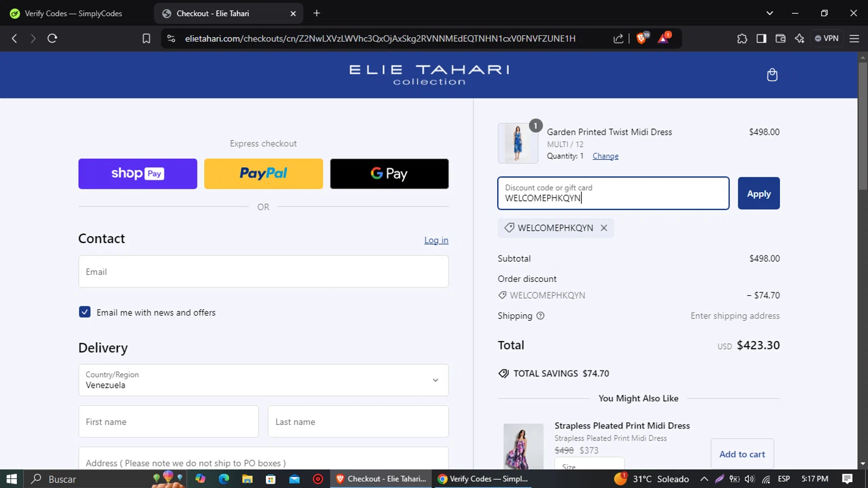Pay with PayPal express checkout

pos(263,174)
